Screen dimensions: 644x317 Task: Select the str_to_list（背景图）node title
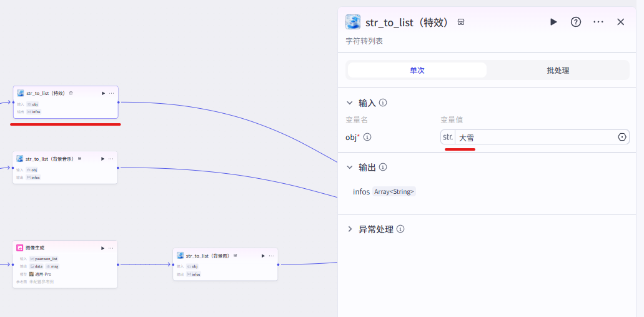(208, 256)
